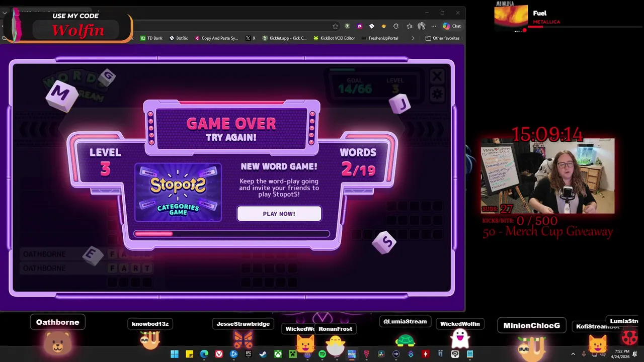Open the red pin app in taskbar

tap(366, 354)
